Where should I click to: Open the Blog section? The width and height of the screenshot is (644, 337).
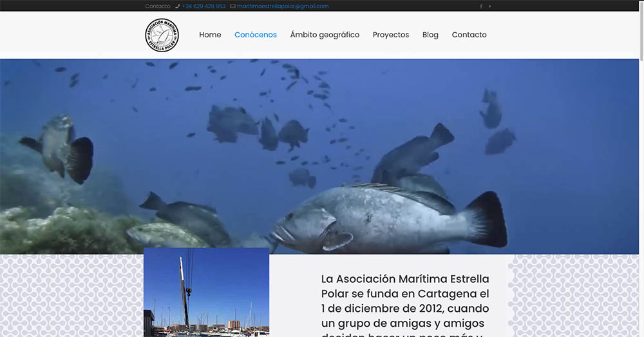[430, 35]
